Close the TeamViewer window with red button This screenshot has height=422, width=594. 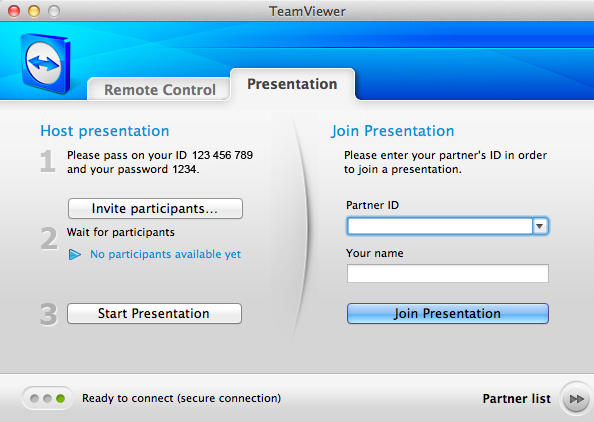pyautogui.click(x=14, y=11)
